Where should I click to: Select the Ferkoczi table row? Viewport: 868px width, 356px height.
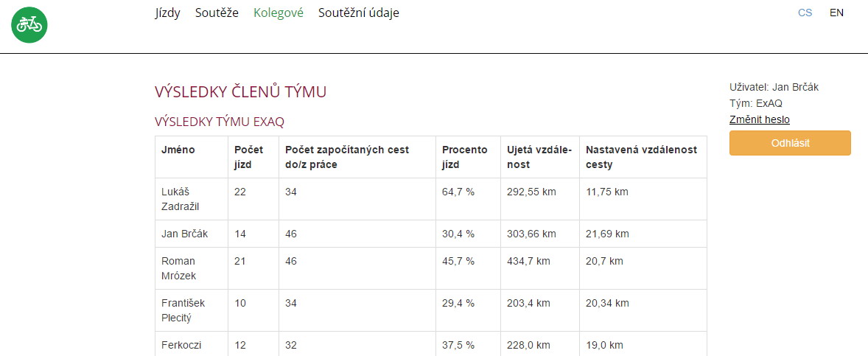click(x=431, y=343)
